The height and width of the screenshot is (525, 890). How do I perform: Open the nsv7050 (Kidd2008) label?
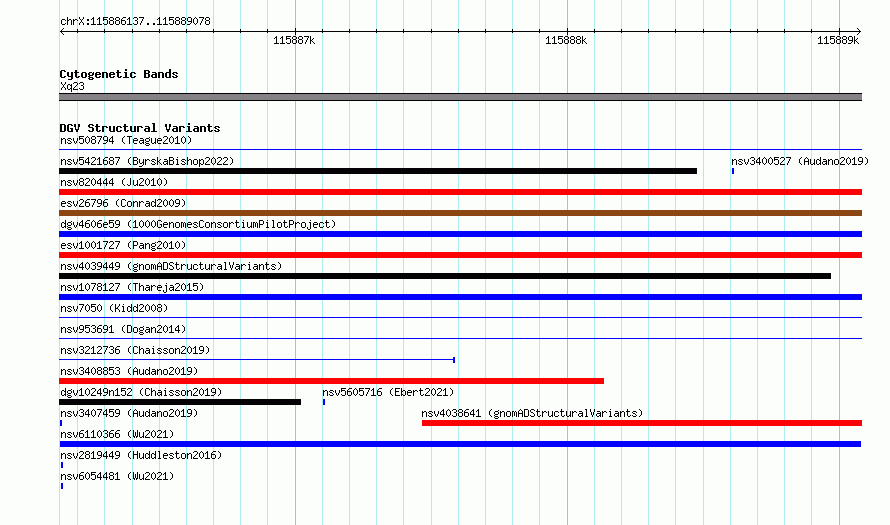click(114, 308)
